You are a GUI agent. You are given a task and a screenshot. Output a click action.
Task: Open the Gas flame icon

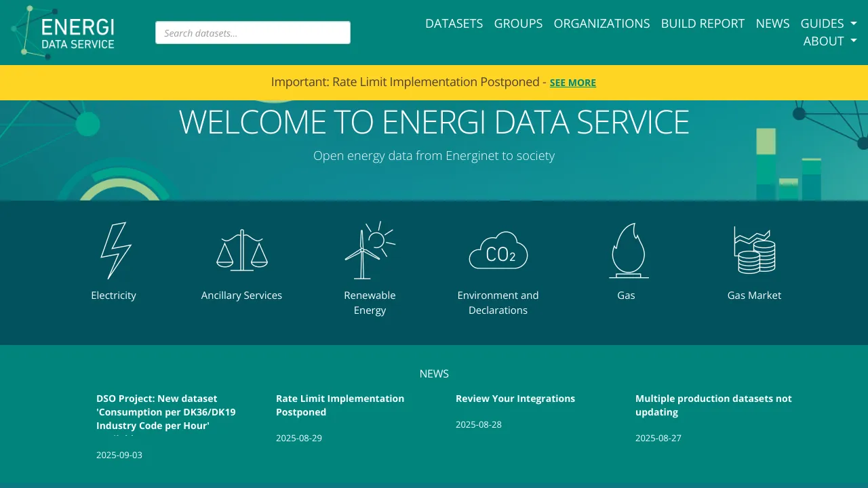point(628,251)
